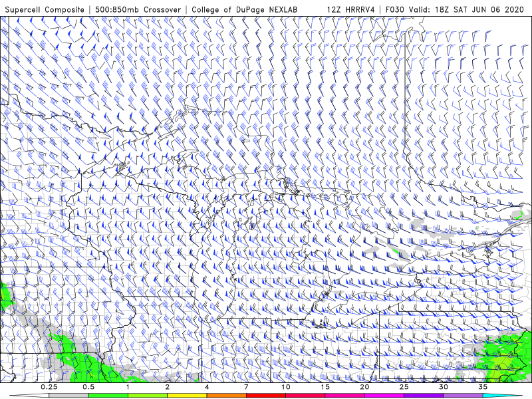532x399 pixels.
Task: Click the '25' colorbar label
Action: click(404, 387)
